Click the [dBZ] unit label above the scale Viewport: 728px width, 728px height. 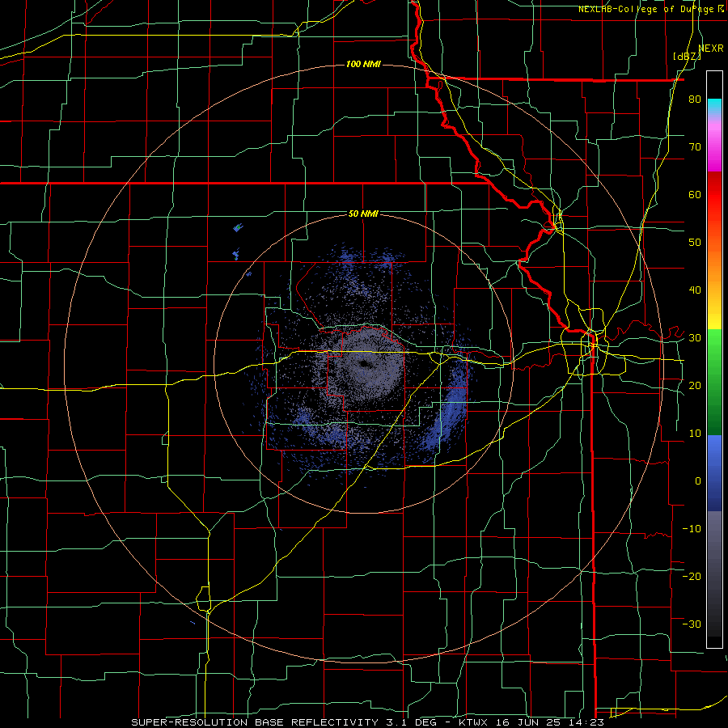pos(687,56)
